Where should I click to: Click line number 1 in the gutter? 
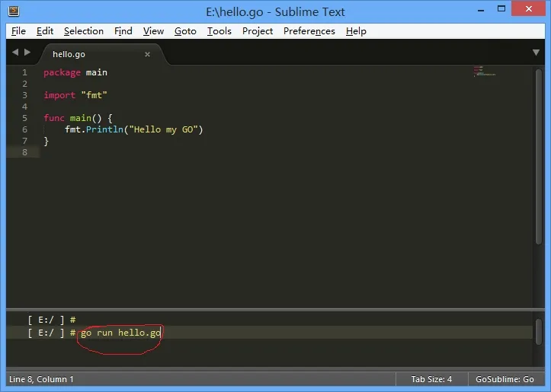pos(24,72)
